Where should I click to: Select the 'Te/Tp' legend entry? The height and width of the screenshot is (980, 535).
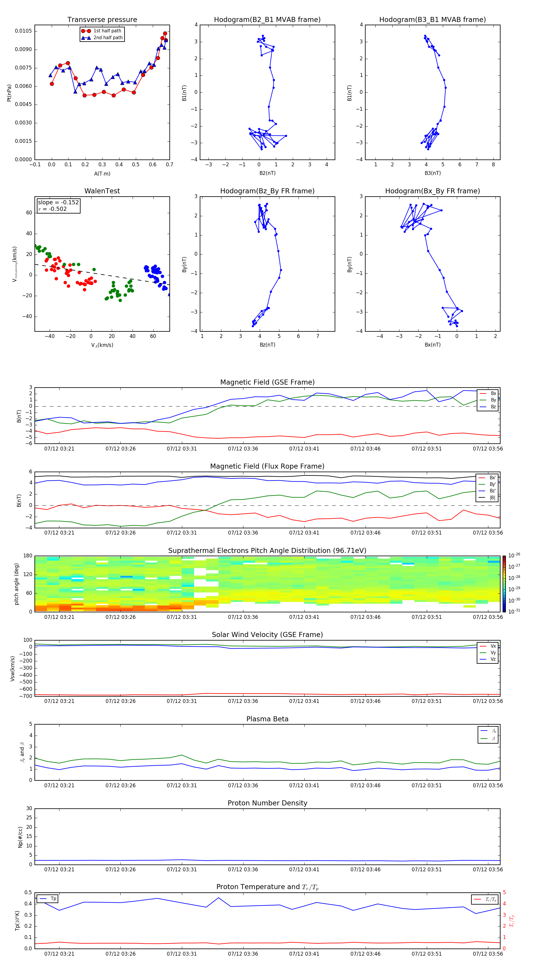485,899
